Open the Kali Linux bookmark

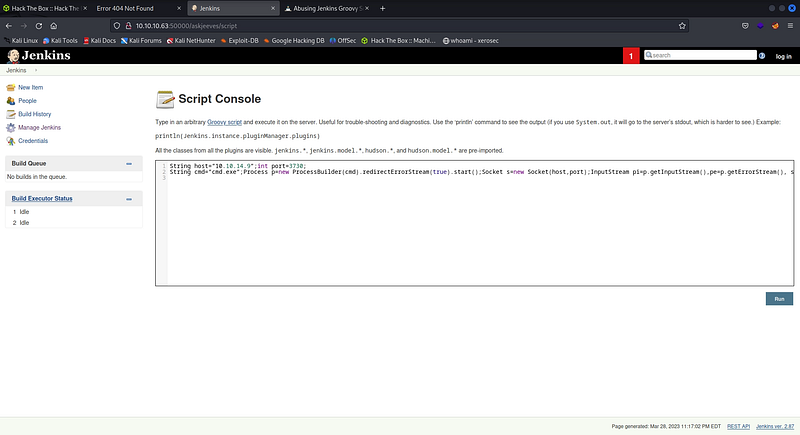coord(21,41)
